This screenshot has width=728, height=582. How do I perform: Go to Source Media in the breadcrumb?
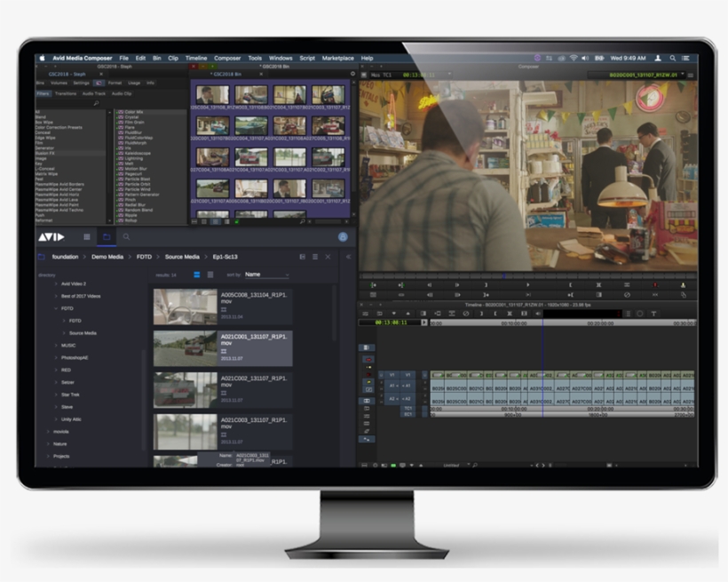tap(182, 257)
